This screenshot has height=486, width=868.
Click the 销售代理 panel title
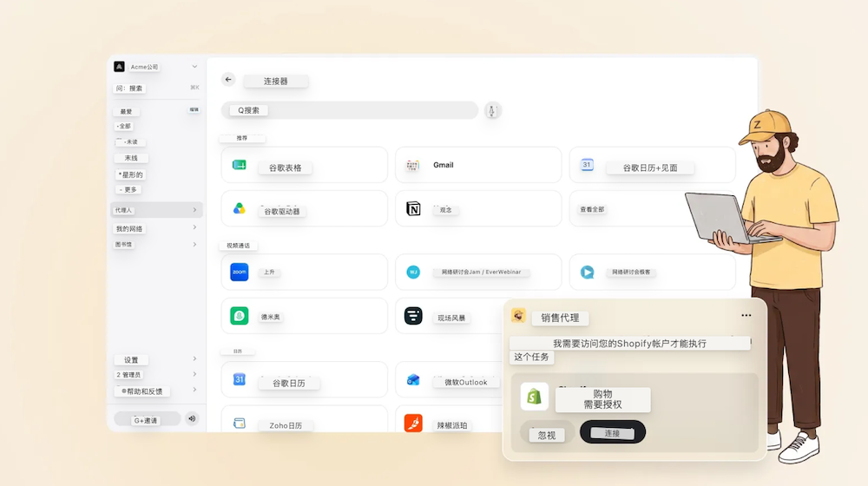click(x=560, y=318)
